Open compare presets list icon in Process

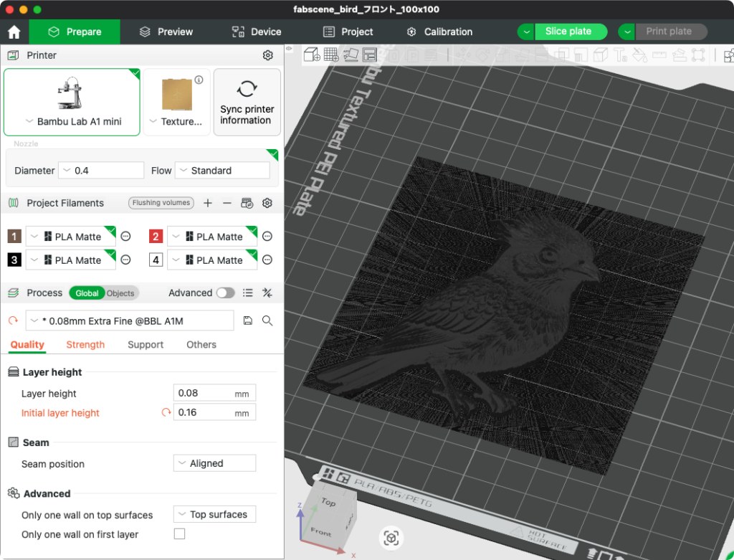click(247, 293)
